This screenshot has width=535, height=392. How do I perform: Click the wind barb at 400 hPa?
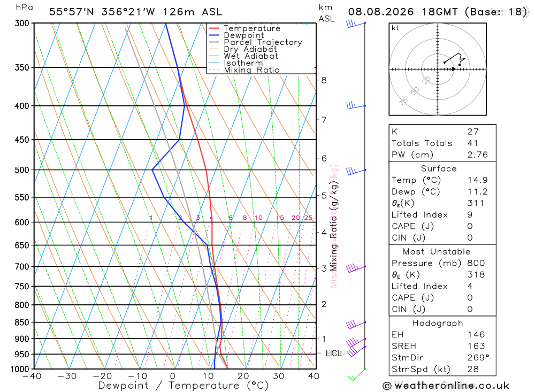click(356, 105)
